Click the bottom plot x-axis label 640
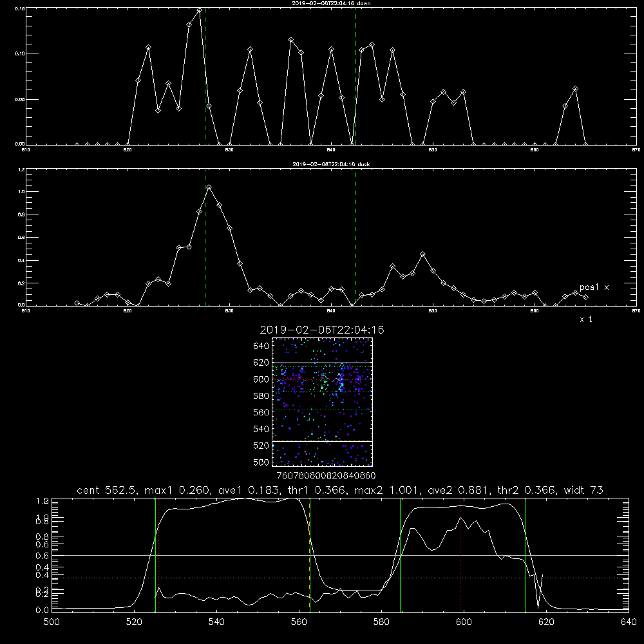The width and height of the screenshot is (644, 644). pyautogui.click(x=629, y=622)
